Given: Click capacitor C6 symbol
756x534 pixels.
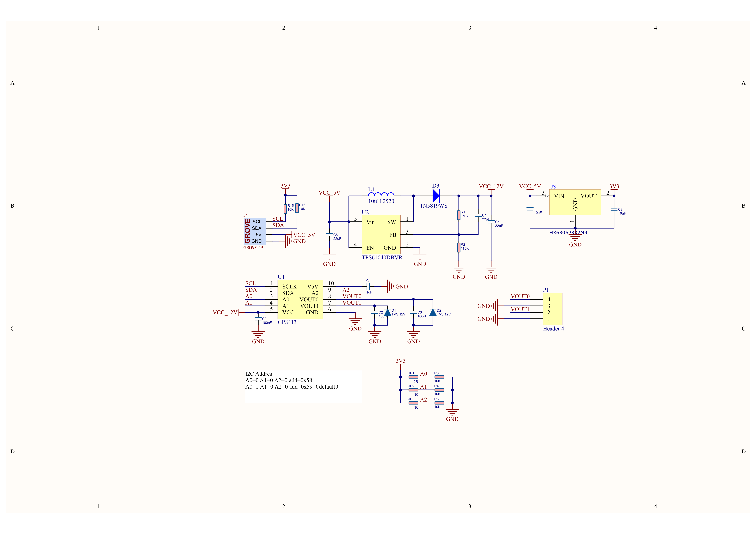Looking at the screenshot, I should tap(329, 234).
